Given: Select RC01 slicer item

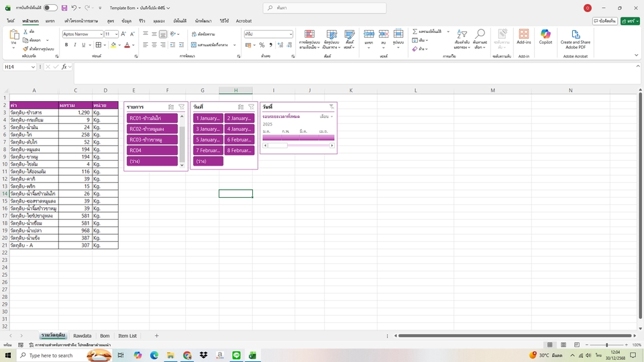Looking at the screenshot, I should coord(152,118).
